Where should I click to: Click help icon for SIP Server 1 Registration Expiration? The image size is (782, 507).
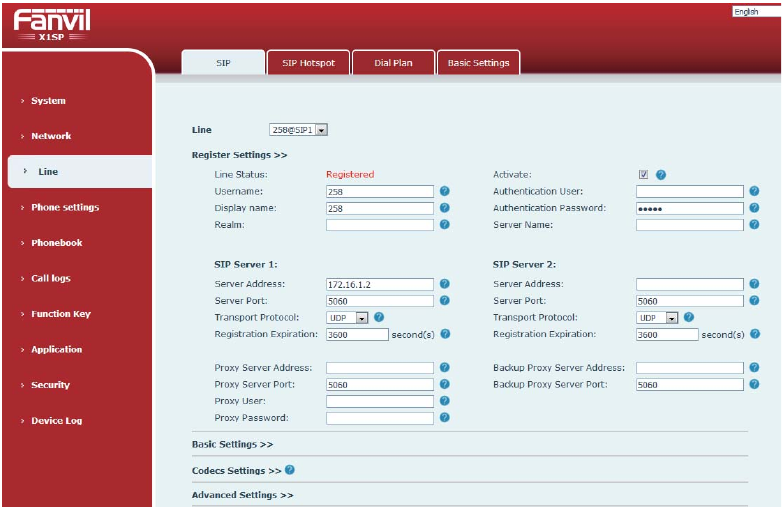pyautogui.click(x=445, y=334)
